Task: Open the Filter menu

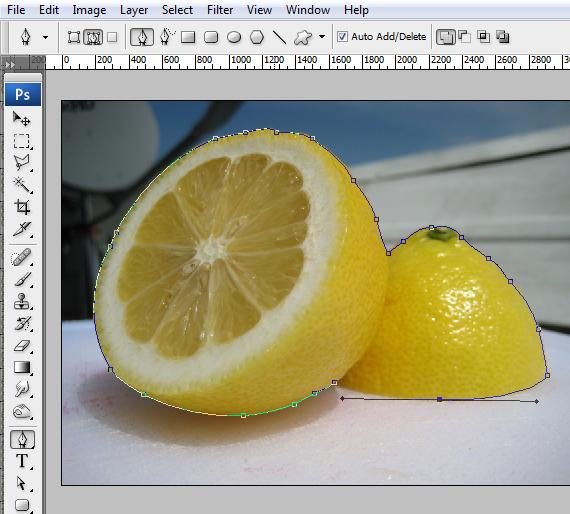Action: (x=220, y=10)
